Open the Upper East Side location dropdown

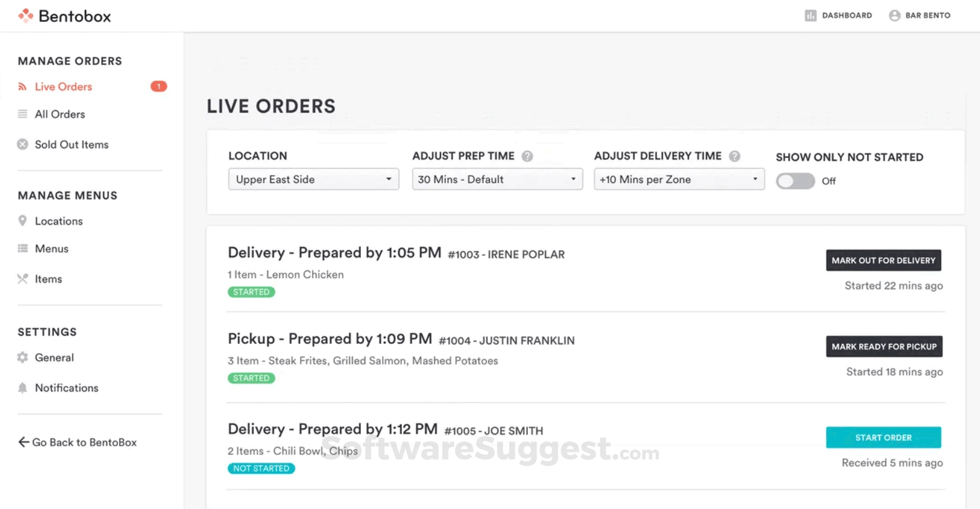(313, 179)
